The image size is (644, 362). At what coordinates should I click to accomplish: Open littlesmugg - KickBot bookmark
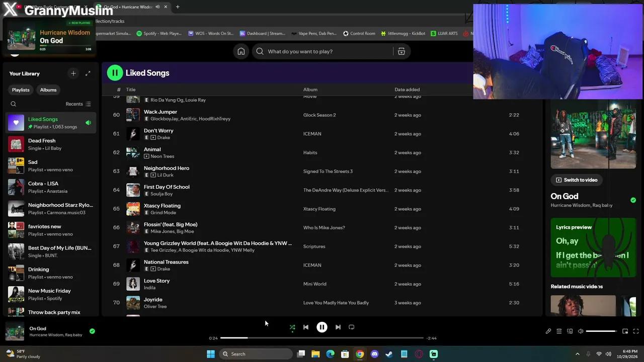[x=403, y=34]
